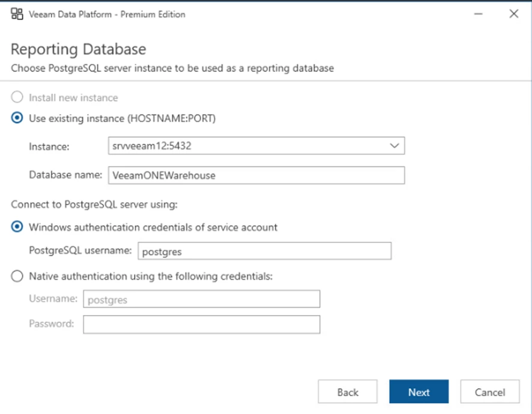
Task: Switch to Native authentication radio option
Action: pos(18,277)
